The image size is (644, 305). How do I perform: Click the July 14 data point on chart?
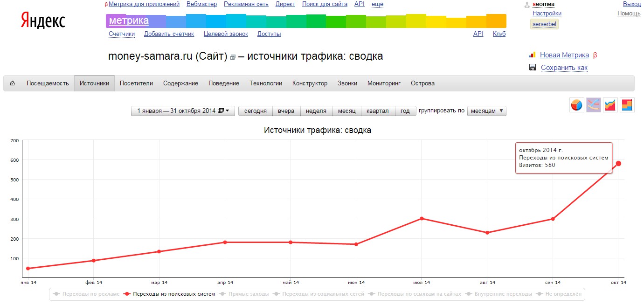pyautogui.click(x=422, y=218)
